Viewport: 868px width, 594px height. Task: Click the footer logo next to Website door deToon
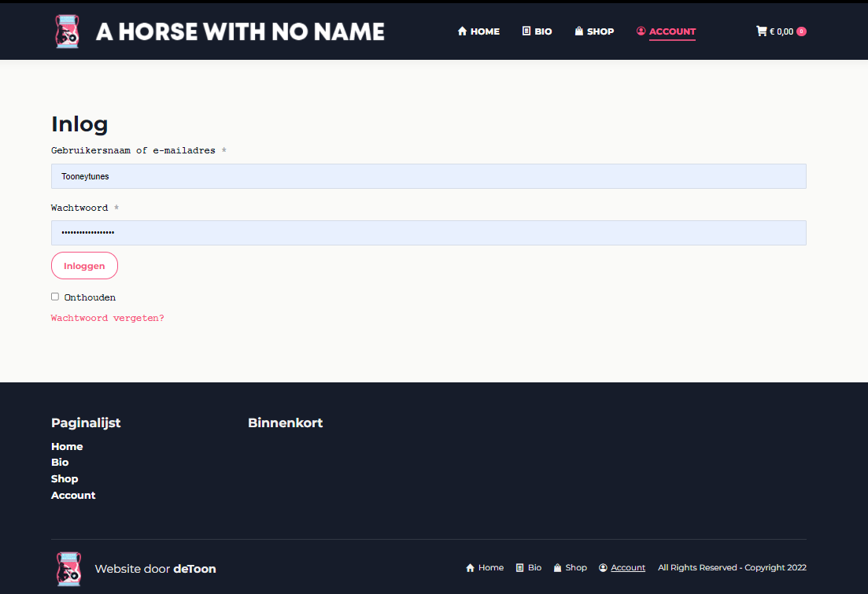69,569
